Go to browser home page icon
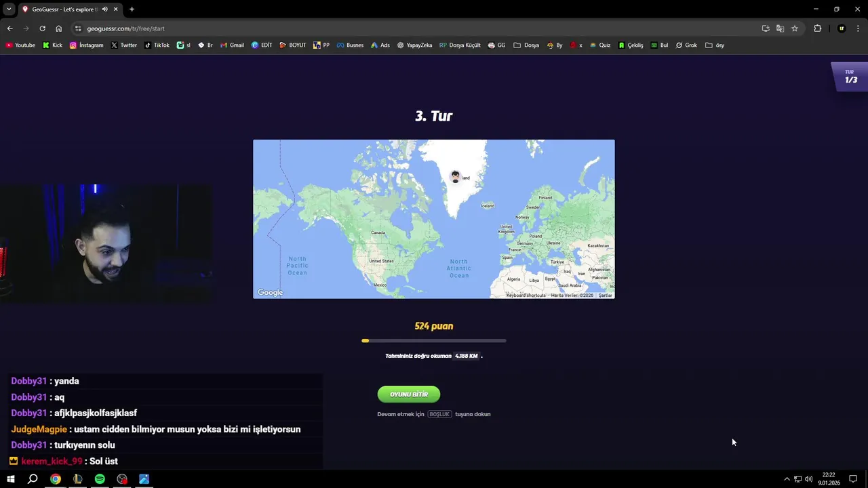Screen dimensions: 868x488 point(58,28)
